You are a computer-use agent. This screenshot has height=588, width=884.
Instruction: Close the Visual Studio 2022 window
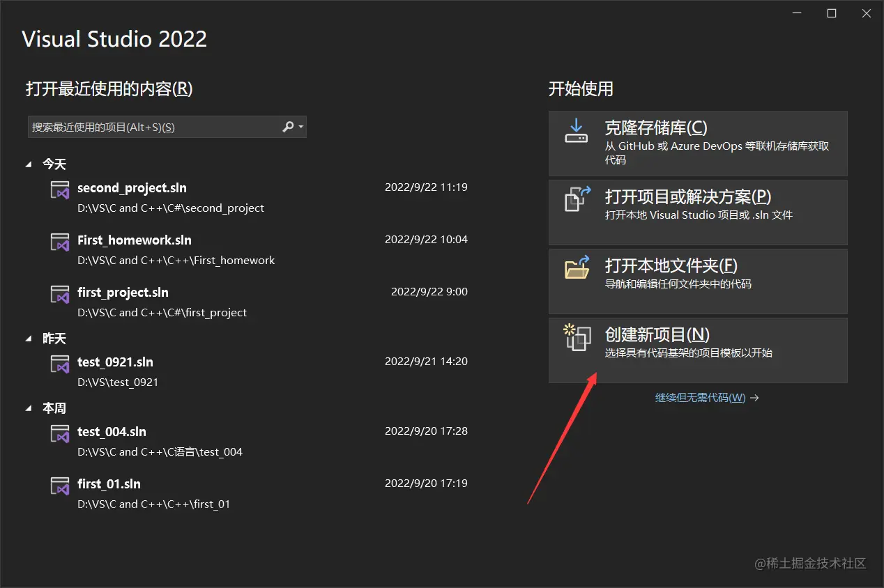(x=867, y=14)
